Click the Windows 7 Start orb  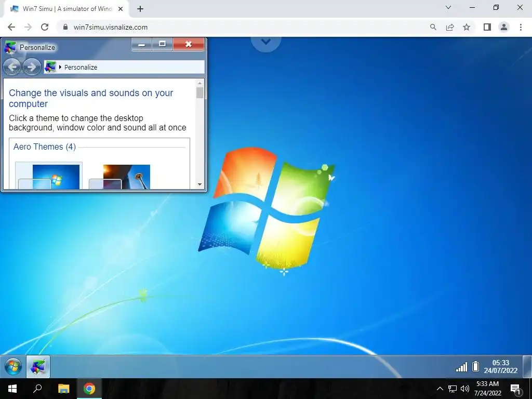point(13,366)
